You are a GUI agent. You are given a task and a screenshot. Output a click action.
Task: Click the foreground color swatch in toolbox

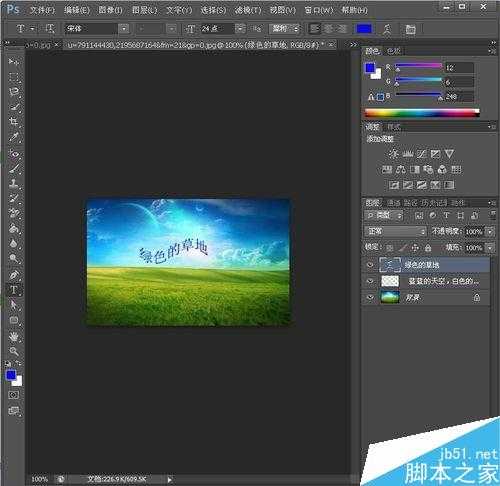[x=11, y=375]
